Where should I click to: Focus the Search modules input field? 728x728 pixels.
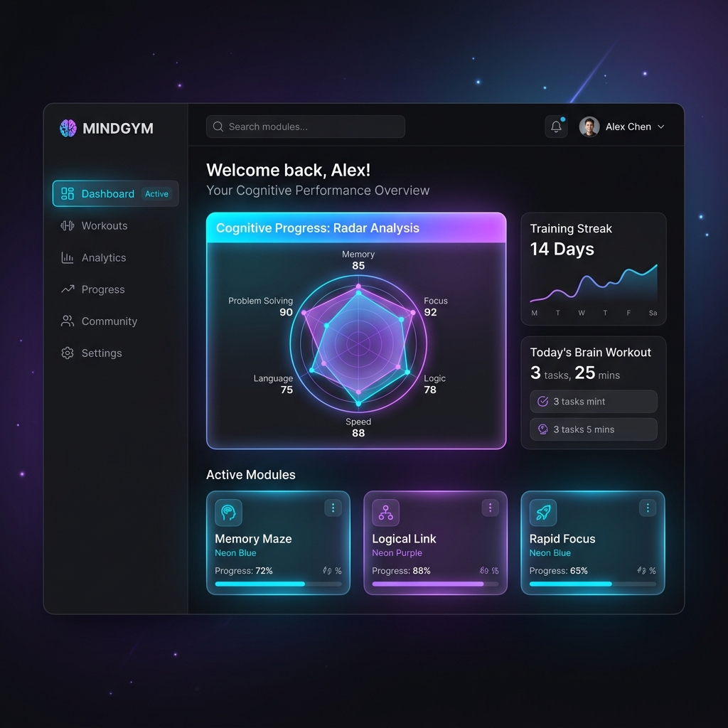(306, 127)
